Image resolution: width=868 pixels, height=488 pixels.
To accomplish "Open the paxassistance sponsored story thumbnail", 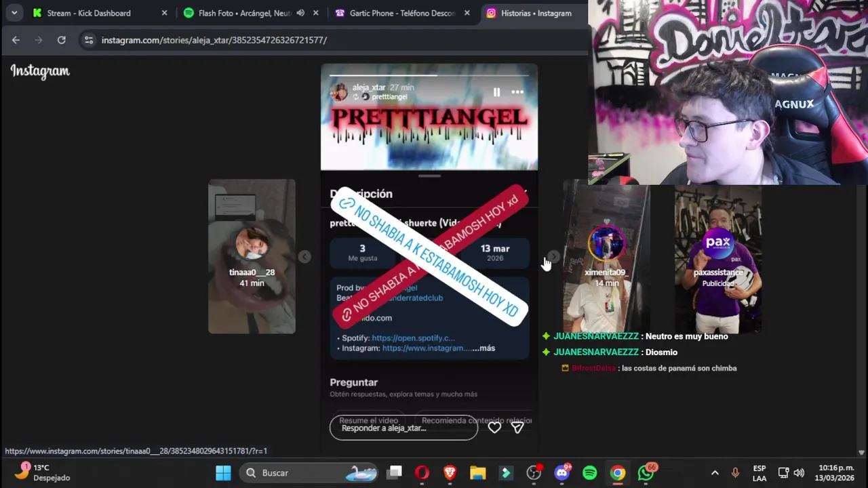I will 718,256.
